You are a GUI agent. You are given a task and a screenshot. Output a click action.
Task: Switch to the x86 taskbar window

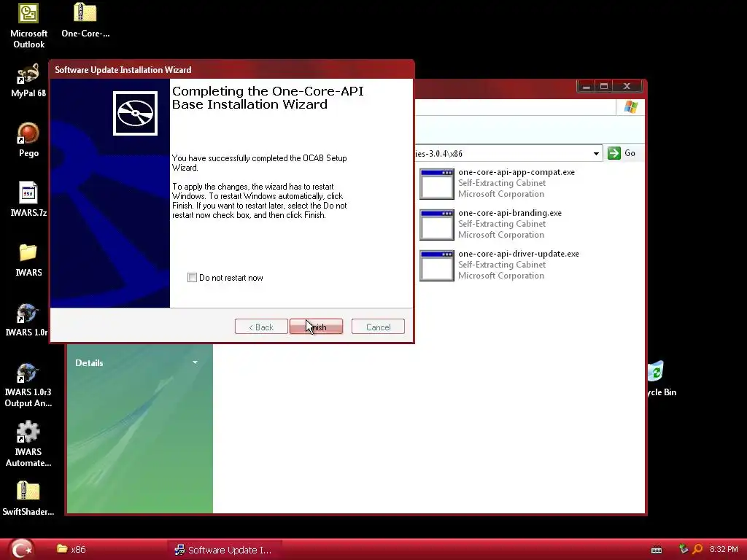click(x=71, y=549)
